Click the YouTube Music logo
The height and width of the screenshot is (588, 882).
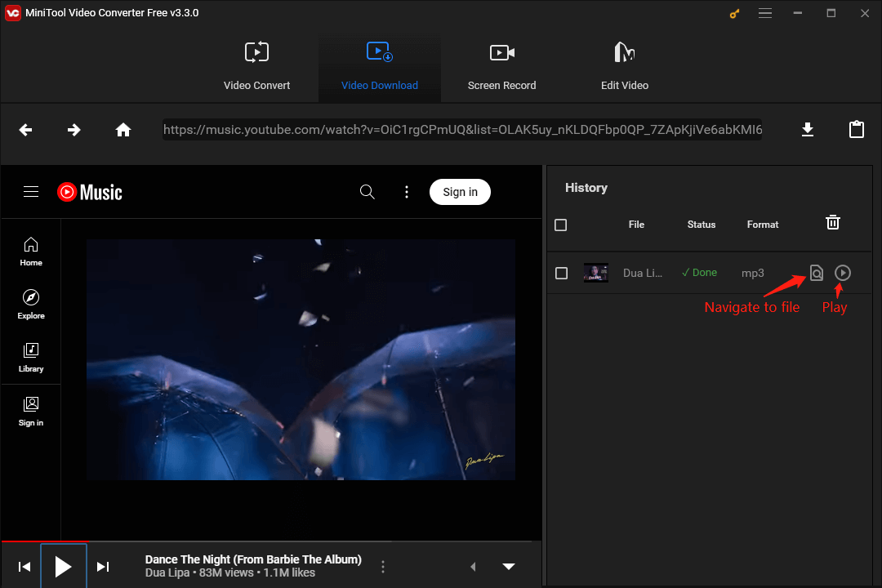90,193
